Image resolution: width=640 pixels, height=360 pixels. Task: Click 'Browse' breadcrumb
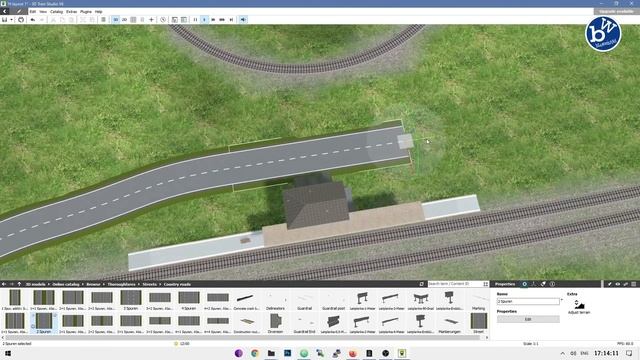click(93, 284)
